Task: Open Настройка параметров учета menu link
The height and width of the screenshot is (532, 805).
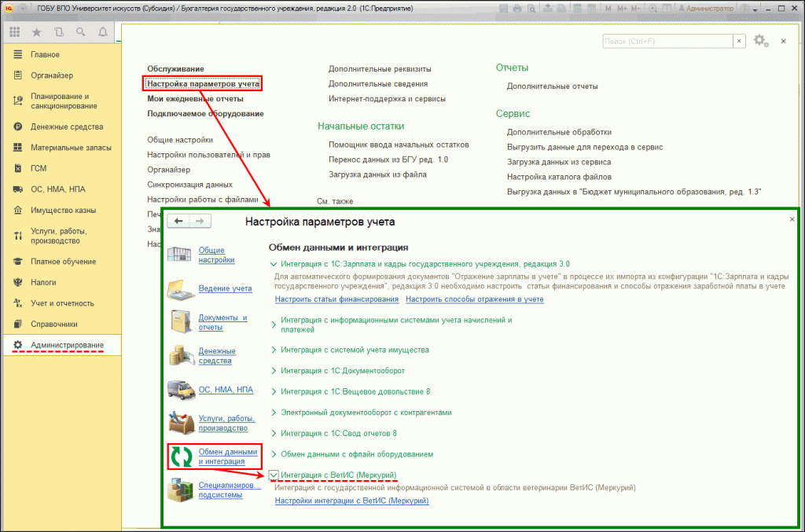Action: click(204, 83)
